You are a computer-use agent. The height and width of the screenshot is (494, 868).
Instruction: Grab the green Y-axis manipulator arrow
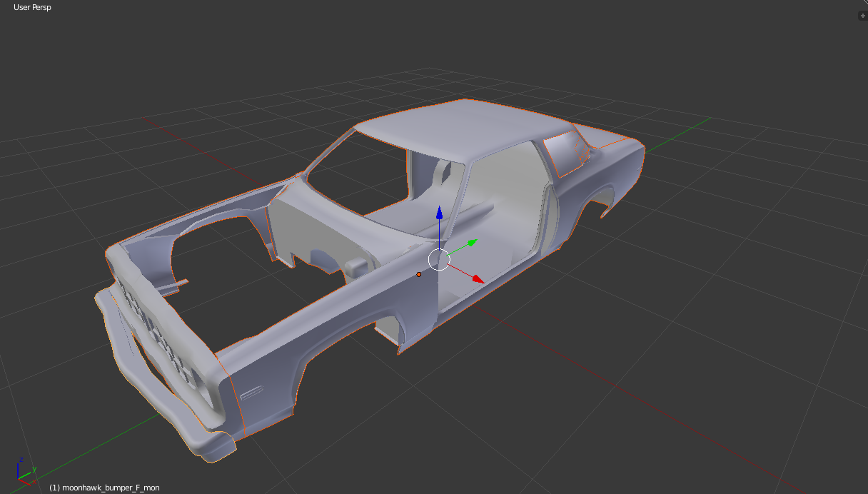(471, 243)
